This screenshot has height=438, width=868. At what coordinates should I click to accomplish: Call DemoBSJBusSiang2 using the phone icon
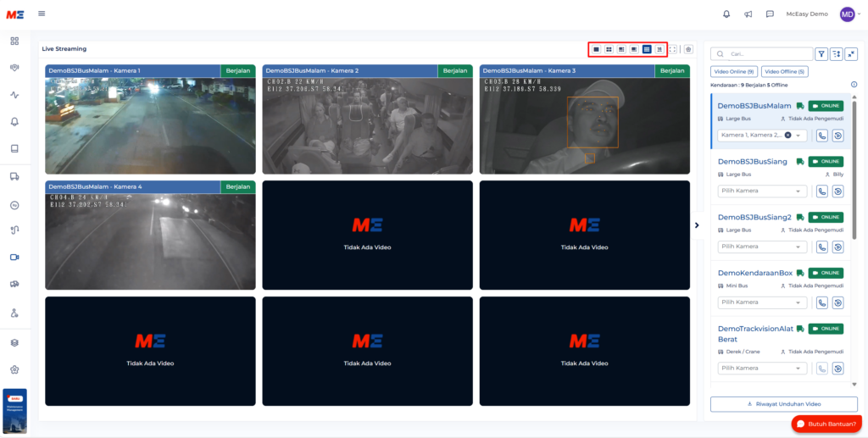click(x=822, y=247)
